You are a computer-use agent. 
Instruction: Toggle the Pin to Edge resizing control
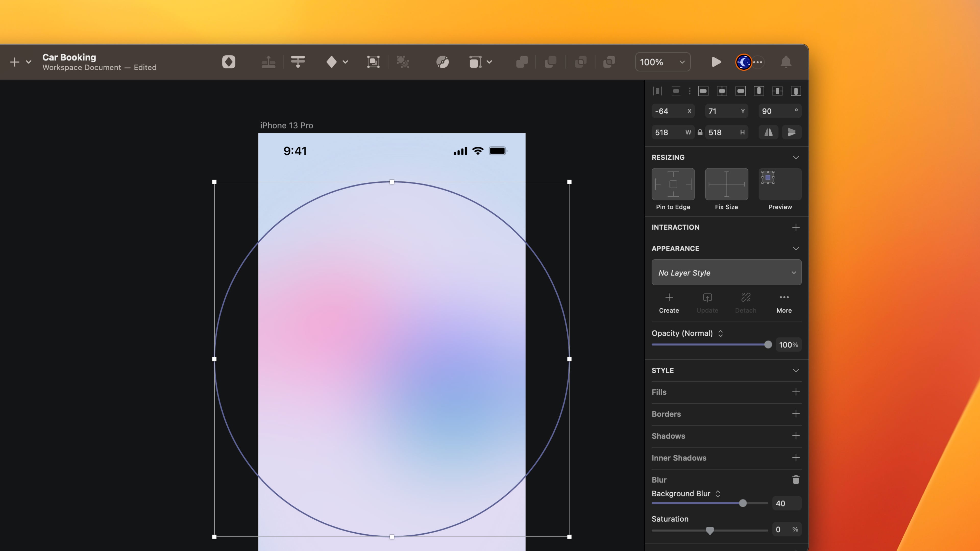tap(673, 184)
